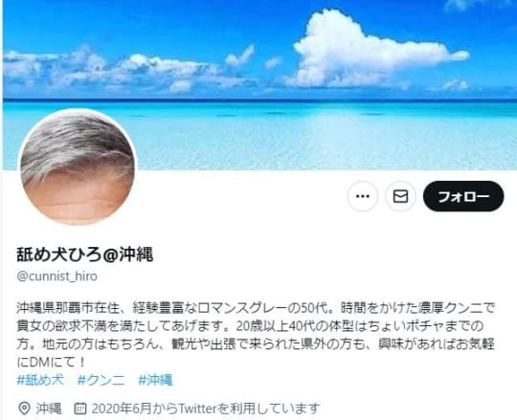This screenshot has width=517, height=420.
Task: Click the display name ending with @沖縄
Action: pyautogui.click(x=85, y=254)
